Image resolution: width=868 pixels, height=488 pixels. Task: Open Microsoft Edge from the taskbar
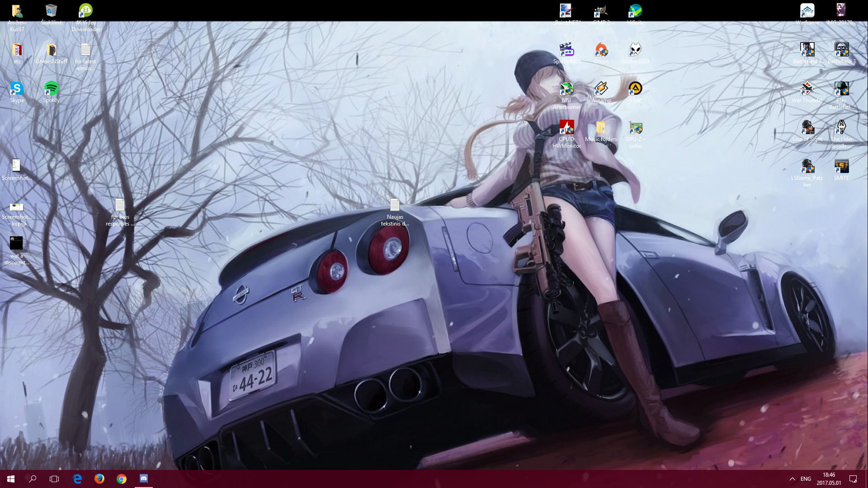(77, 479)
